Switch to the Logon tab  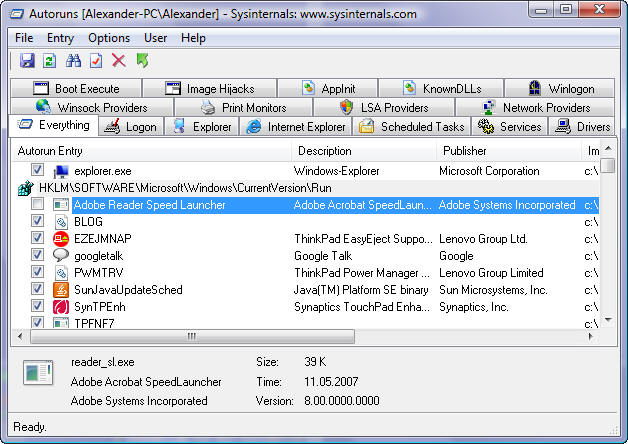click(131, 127)
